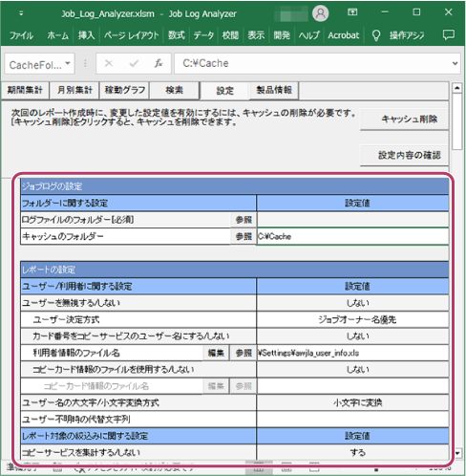Image resolution: width=466 pixels, height=476 pixels.
Task: Open Insert Function fx icon
Action: coord(159,63)
